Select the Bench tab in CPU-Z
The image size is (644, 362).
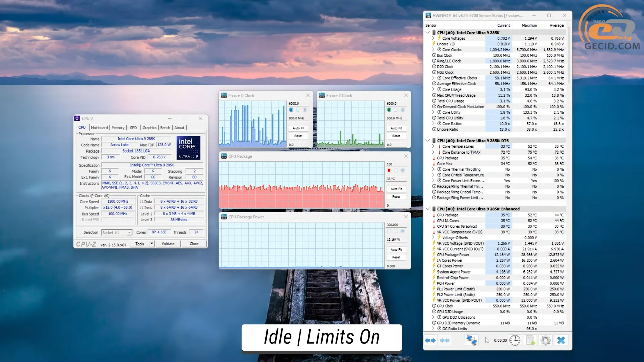[165, 128]
